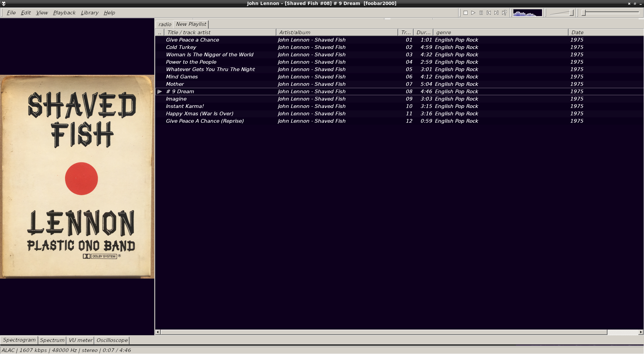644x354 pixels.
Task: Switch to the radio playlist tab
Action: pyautogui.click(x=165, y=24)
